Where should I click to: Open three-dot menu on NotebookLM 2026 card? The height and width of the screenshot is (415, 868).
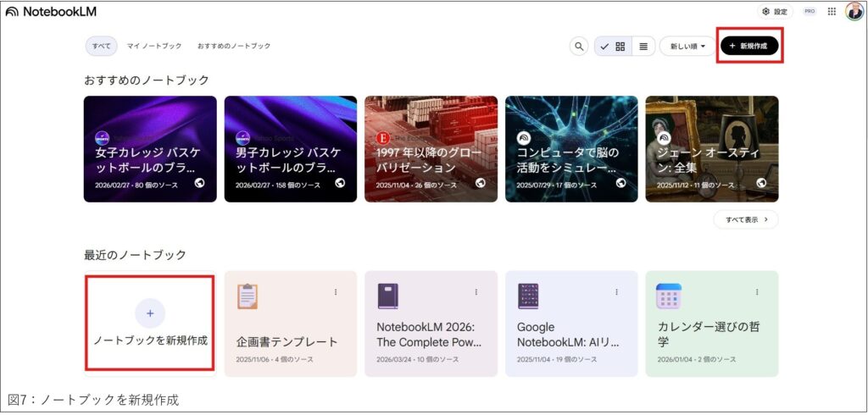[x=476, y=292]
